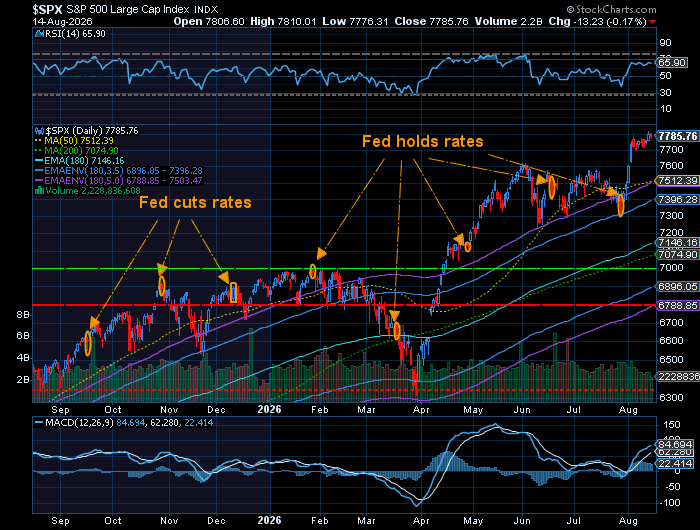Viewport: 700px width, 530px height.
Task: Click the 84.694 MACD axis tag
Action: pyautogui.click(x=675, y=444)
